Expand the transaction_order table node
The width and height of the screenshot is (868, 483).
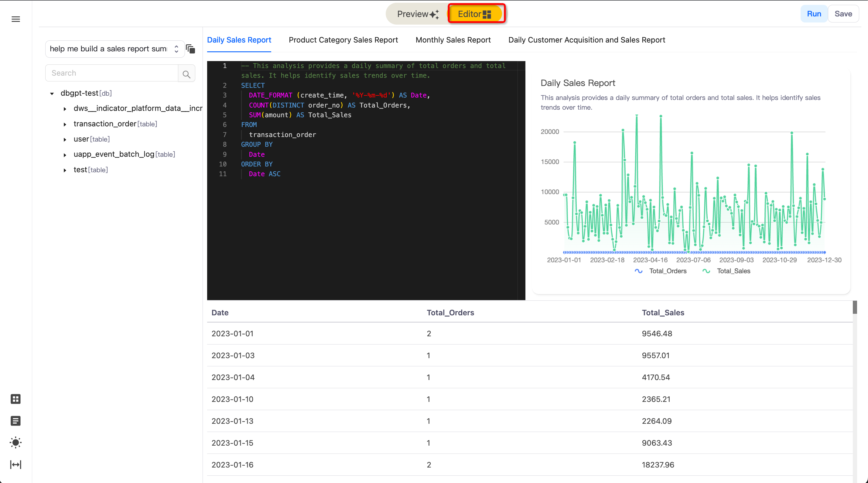pos(65,124)
